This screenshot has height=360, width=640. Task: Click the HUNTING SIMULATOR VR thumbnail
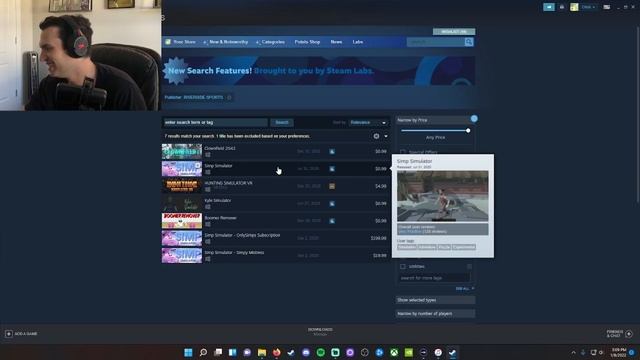click(x=182, y=186)
